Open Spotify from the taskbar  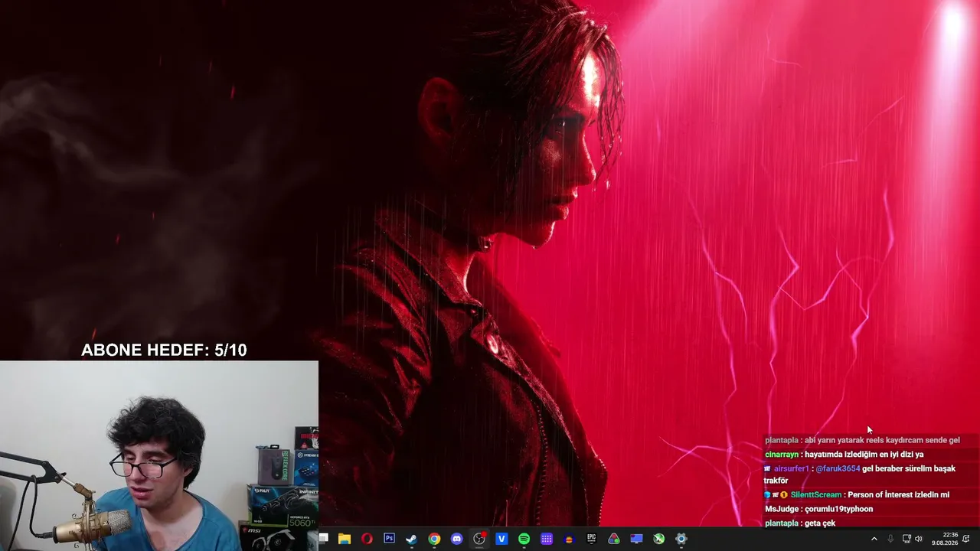pos(524,539)
